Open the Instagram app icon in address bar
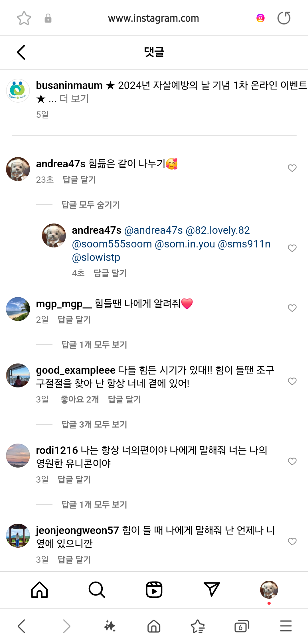This screenshot has height=644, width=308. pyautogui.click(x=260, y=18)
